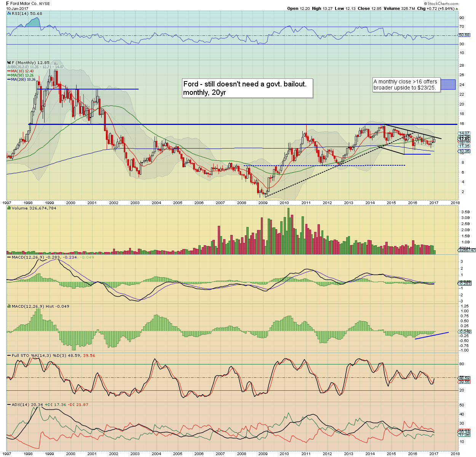Click the candlestick icon beside F (Monthly)

click(8, 62)
